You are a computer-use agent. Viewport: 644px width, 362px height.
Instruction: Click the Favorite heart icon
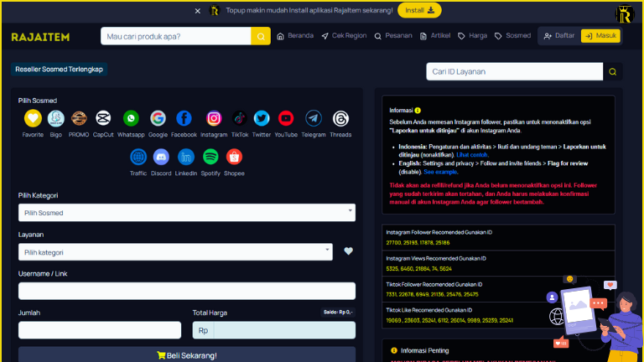click(33, 119)
